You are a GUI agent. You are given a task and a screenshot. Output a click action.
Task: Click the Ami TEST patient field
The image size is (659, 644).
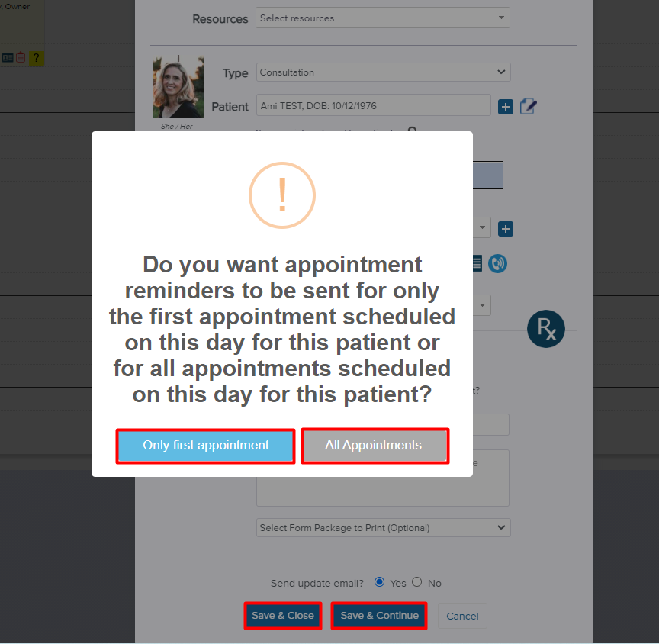(x=373, y=105)
